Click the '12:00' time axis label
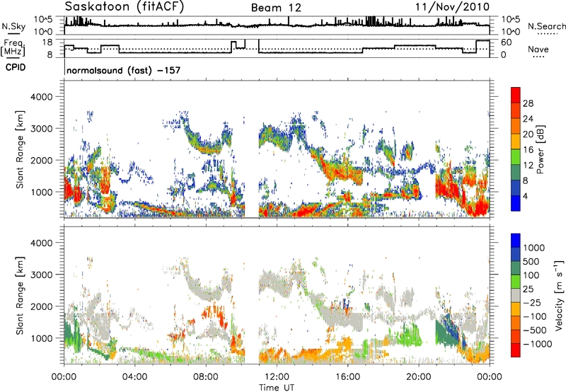 [x=277, y=377]
